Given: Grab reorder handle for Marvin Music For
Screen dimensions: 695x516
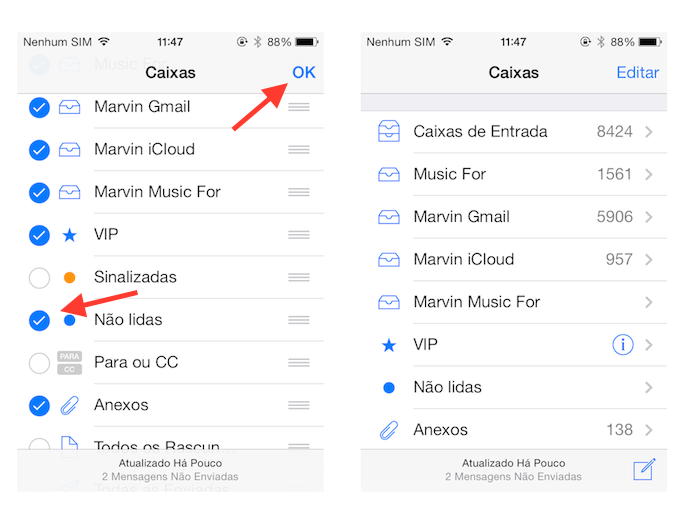Looking at the screenshot, I should [299, 192].
